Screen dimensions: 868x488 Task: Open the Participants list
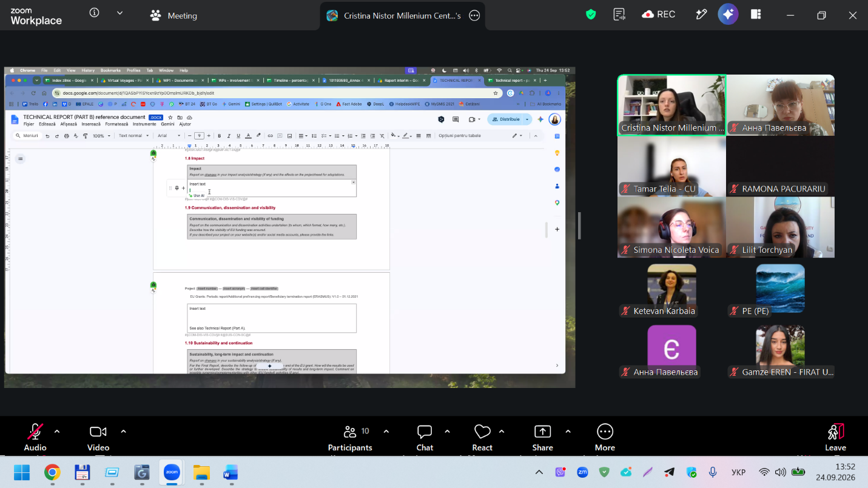350,438
